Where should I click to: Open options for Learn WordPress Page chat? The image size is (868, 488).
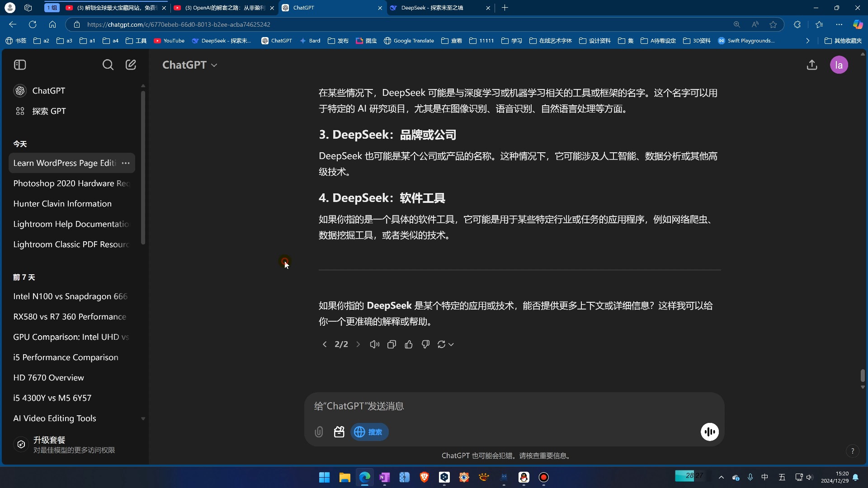coord(126,163)
